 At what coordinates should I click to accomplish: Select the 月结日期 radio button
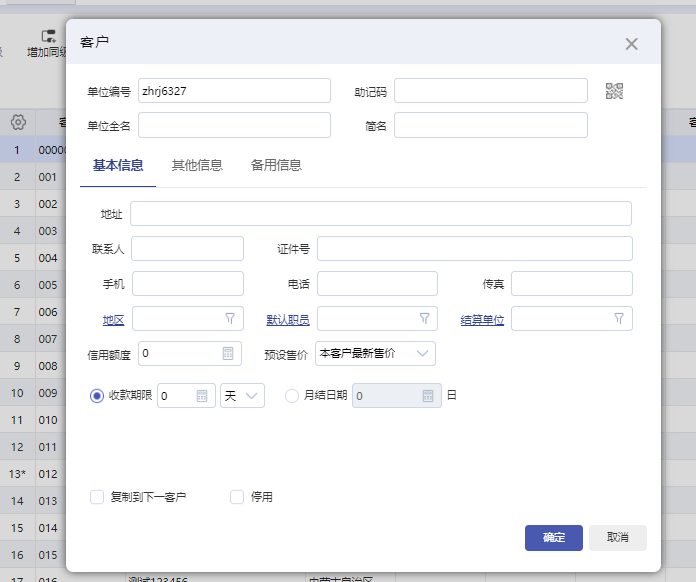point(292,396)
